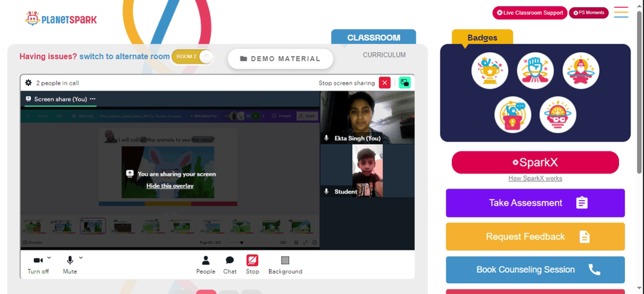Expand camera options chevron
This screenshot has height=294, width=644.
point(49,257)
